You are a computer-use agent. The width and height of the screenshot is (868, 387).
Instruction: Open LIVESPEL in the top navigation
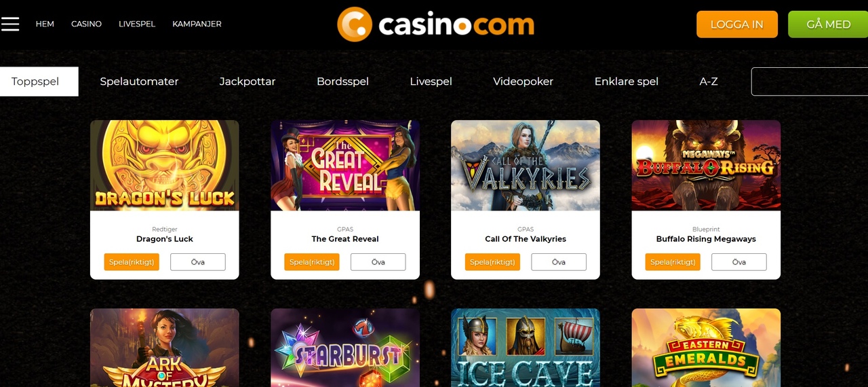coord(137,24)
